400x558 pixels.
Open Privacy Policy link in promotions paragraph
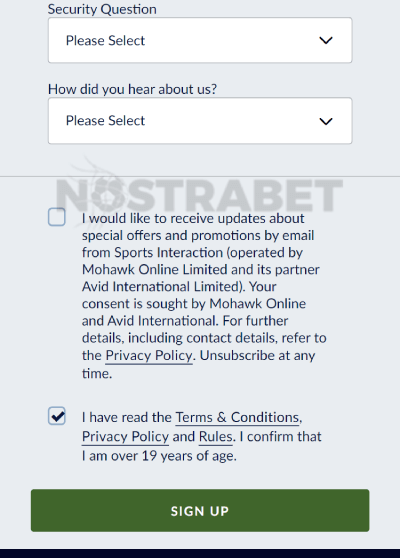point(149,356)
